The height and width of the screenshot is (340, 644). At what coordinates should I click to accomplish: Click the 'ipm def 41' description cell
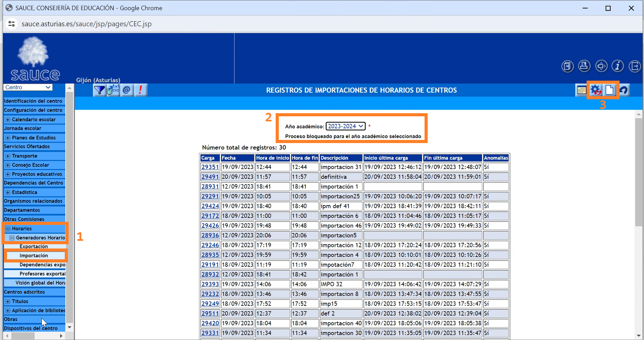[x=341, y=206]
